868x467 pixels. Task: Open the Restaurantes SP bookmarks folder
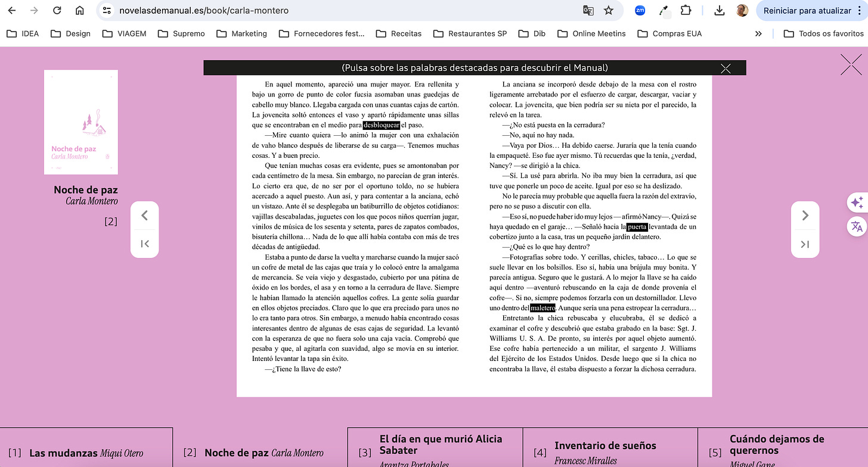470,33
